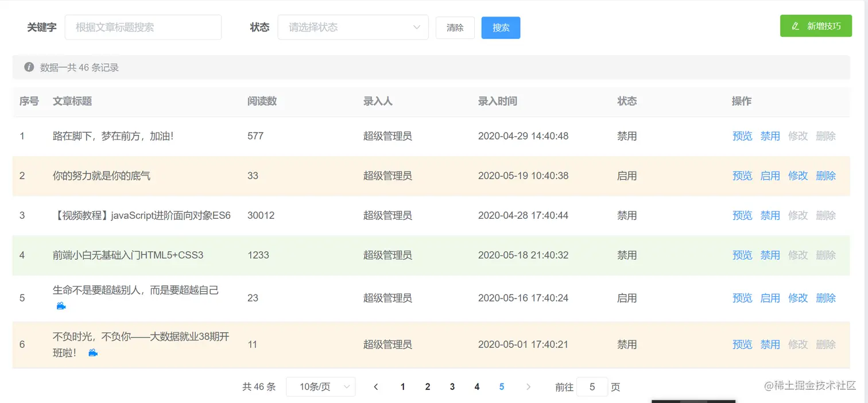Click the 前往 page number input box
Image resolution: width=868 pixels, height=403 pixels.
(592, 387)
